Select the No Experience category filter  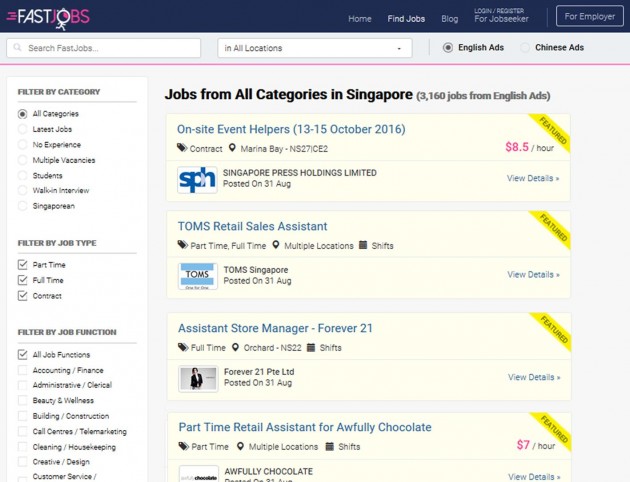click(23, 145)
